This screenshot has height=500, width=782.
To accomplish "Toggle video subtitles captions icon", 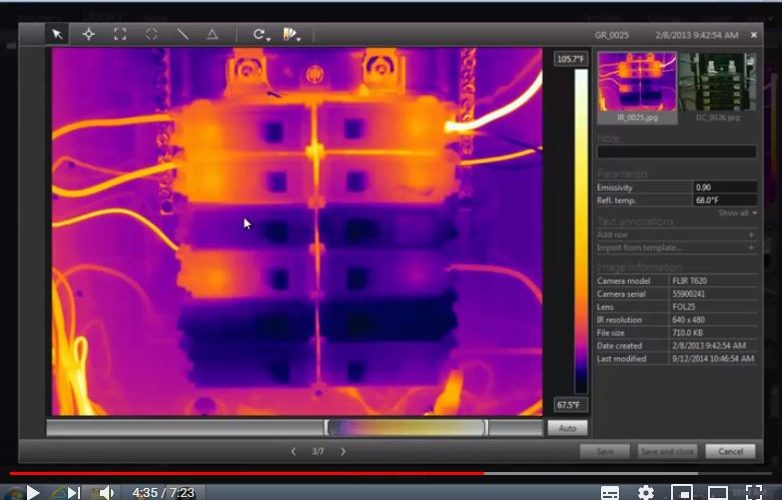I will 609,493.
